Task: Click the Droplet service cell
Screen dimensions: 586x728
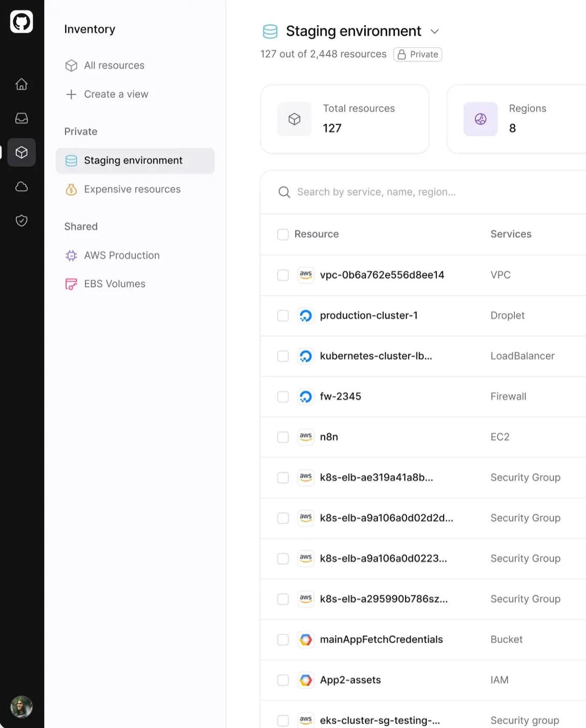Action: (508, 315)
